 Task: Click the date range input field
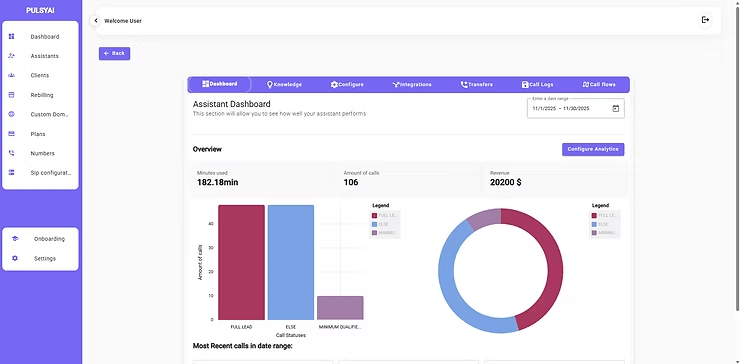click(576, 109)
